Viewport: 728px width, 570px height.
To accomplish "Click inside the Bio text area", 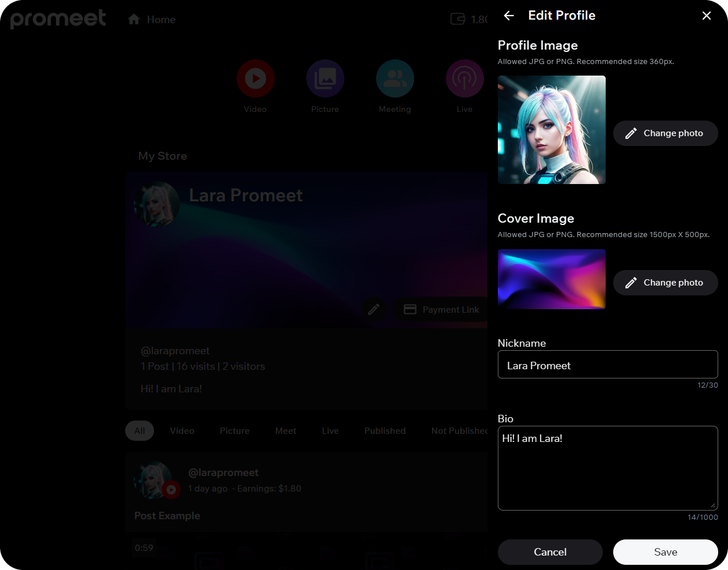I will coord(607,468).
